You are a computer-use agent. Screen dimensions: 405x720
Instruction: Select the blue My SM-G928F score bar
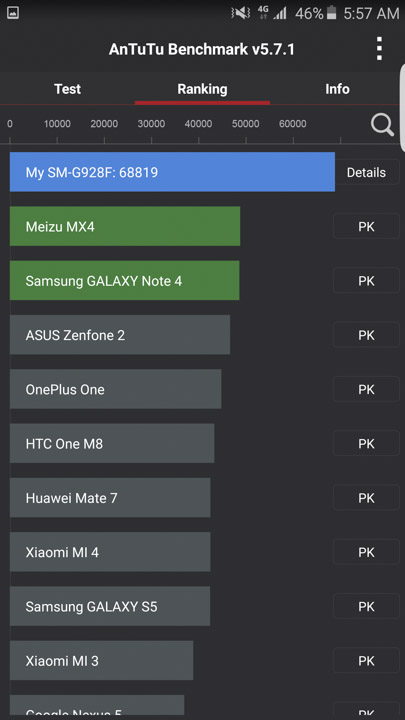pyautogui.click(x=172, y=172)
